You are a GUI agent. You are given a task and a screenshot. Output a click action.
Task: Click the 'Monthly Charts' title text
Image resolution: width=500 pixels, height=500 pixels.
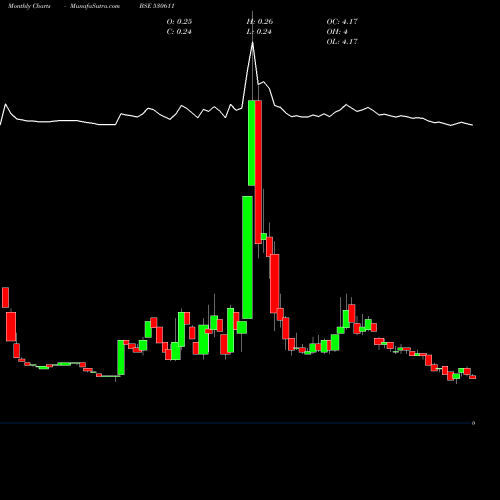click(x=29, y=6)
